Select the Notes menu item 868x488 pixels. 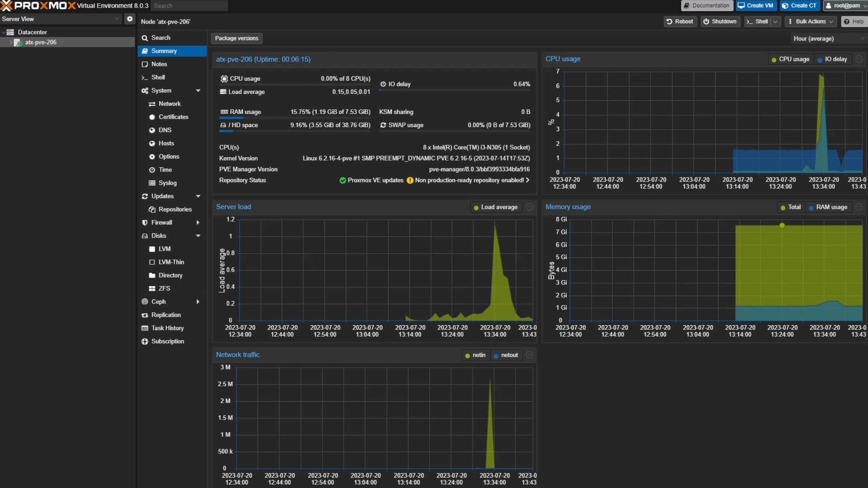[159, 64]
